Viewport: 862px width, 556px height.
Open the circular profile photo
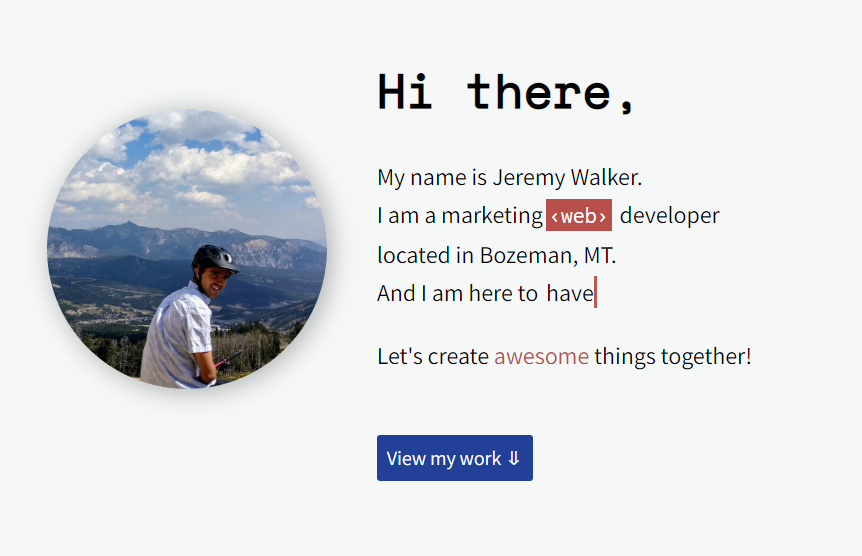pyautogui.click(x=187, y=249)
